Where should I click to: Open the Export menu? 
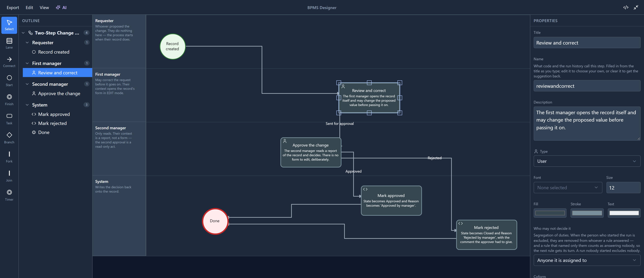point(13,8)
